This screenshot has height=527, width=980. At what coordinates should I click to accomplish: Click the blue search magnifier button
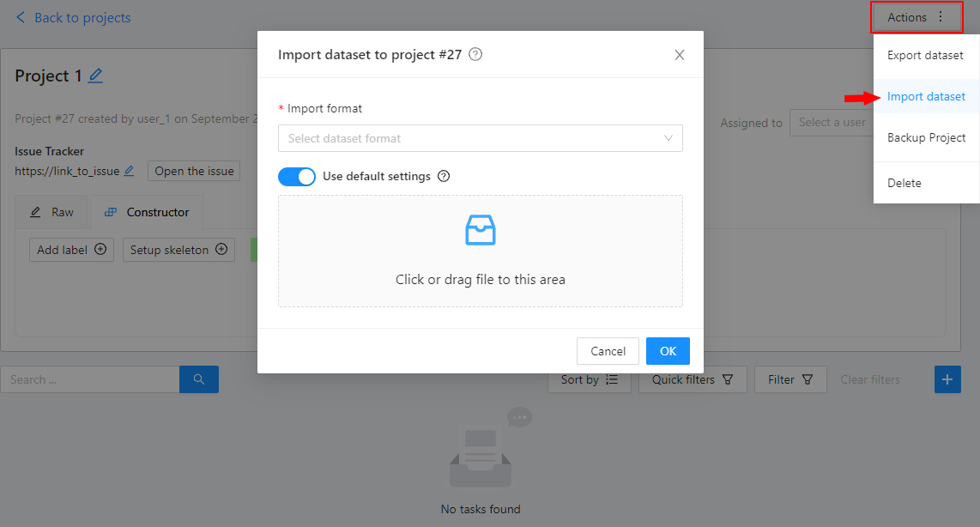click(199, 379)
